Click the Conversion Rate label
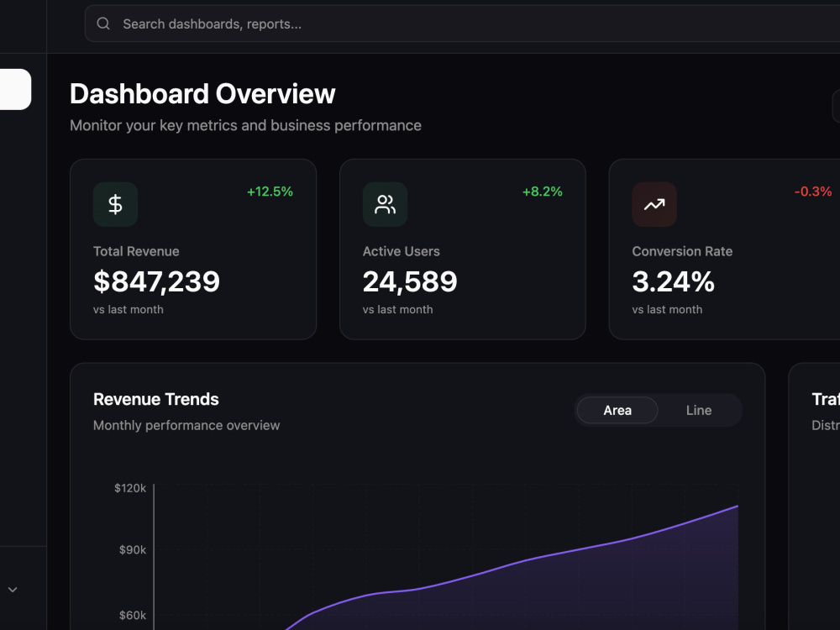Screen dimensions: 840x630 coord(682,251)
